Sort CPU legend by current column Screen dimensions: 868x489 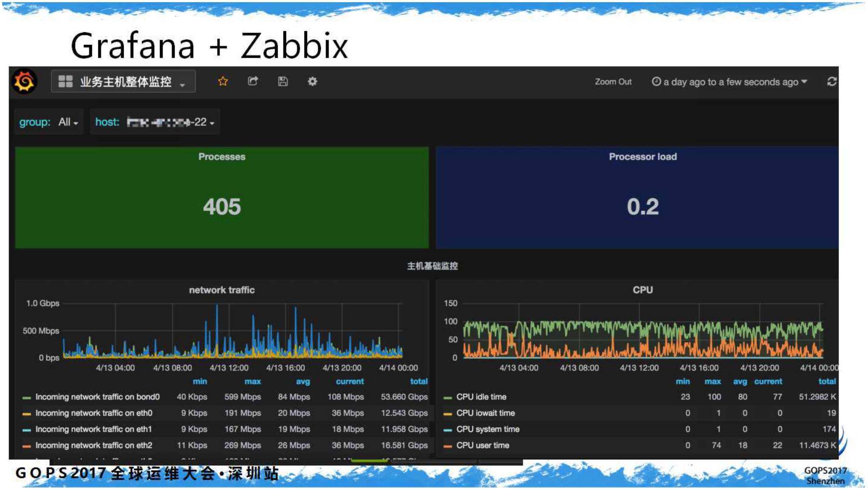tap(768, 381)
